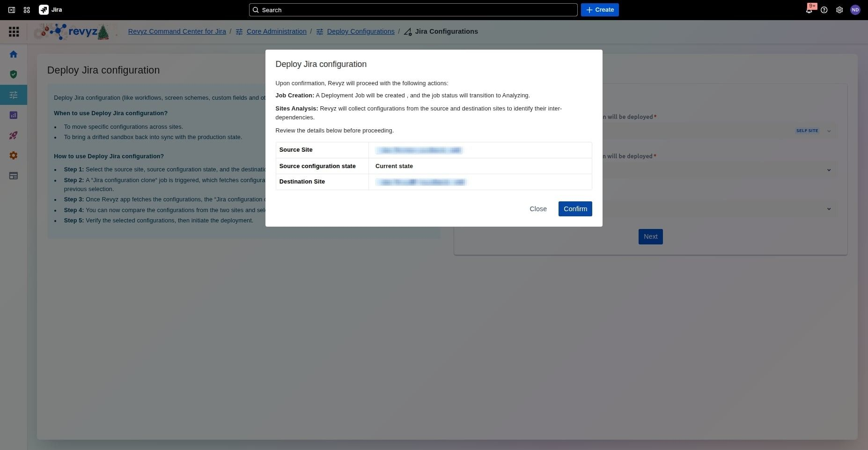Click the table layout sidebar icon

pos(14,176)
